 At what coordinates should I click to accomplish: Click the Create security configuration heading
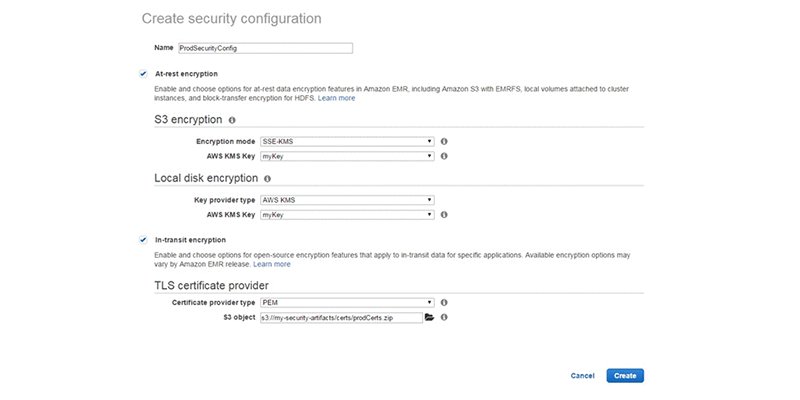coord(232,19)
